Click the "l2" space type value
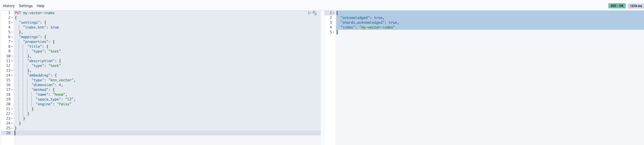The image size is (644, 145). 69,99
